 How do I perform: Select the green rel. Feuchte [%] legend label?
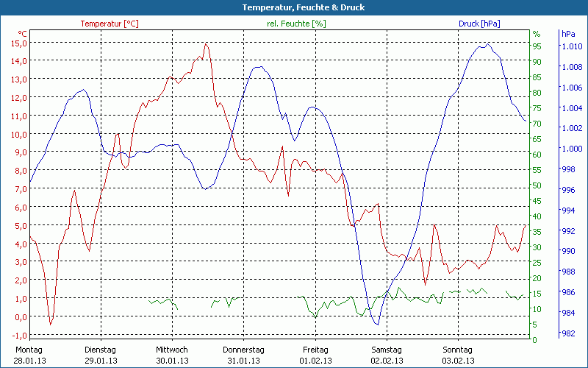click(x=295, y=24)
